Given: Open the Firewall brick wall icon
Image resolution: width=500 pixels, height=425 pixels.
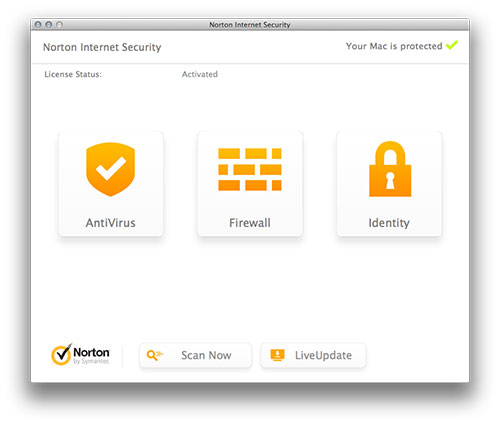Looking at the screenshot, I should tap(250, 169).
